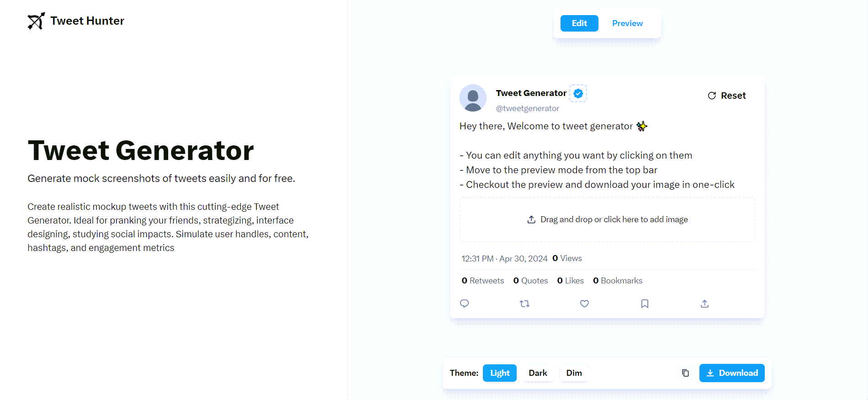
Task: Download the tweet screenshot
Action: point(731,373)
